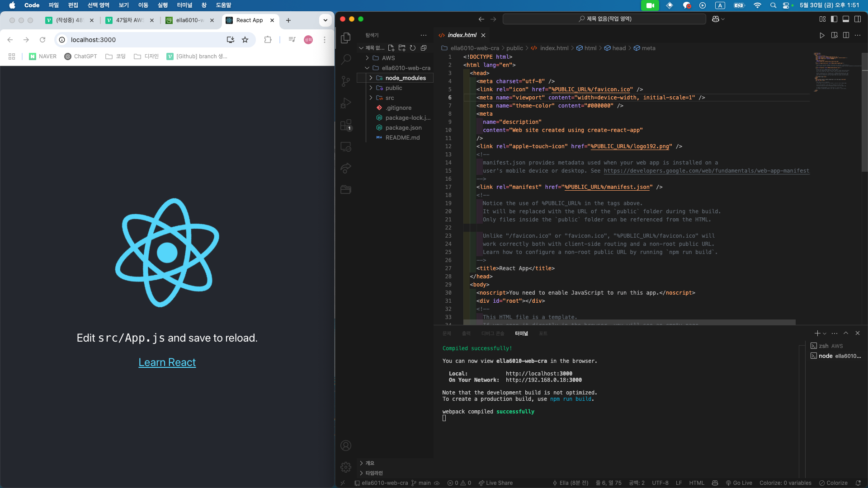Open preview to the side in editor

pyautogui.click(x=835, y=35)
